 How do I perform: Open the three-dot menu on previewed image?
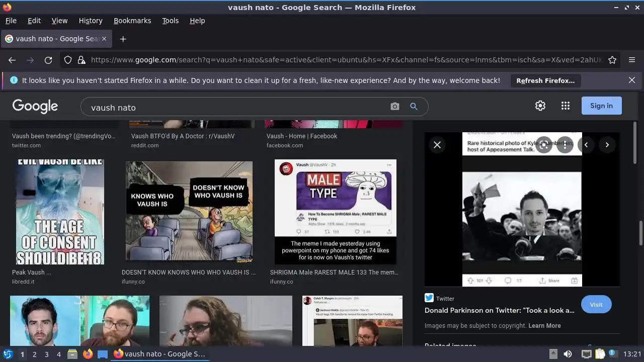[565, 145]
